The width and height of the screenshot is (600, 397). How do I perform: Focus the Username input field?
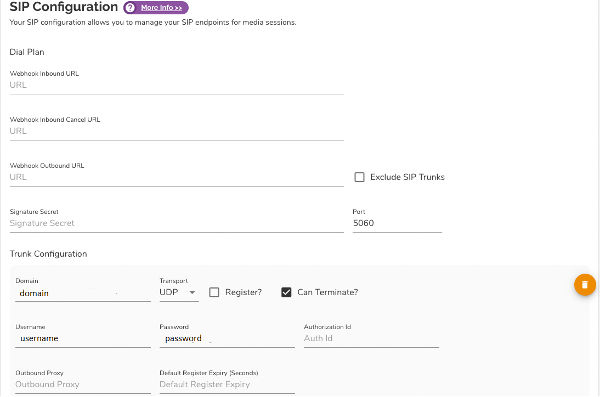[83, 338]
